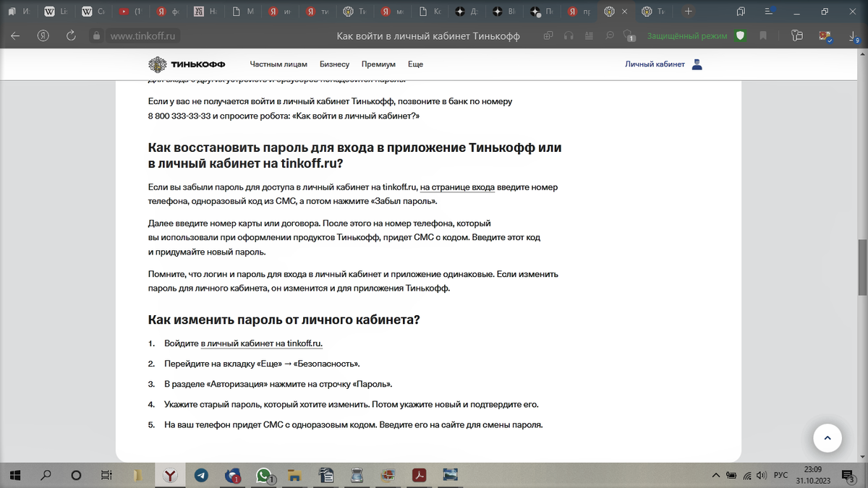868x488 pixels.
Task: Open Yandex Browser from the taskbar
Action: 169,475
